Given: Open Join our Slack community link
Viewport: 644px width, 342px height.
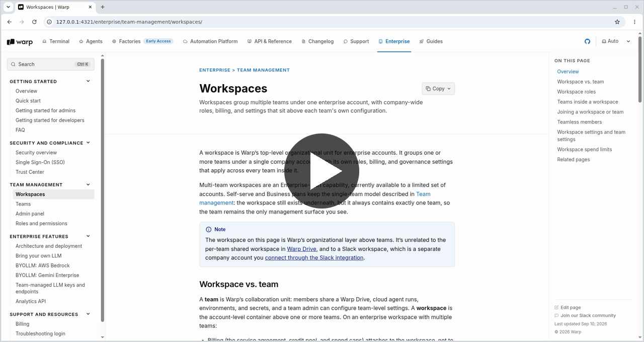Looking at the screenshot, I should [x=588, y=316].
